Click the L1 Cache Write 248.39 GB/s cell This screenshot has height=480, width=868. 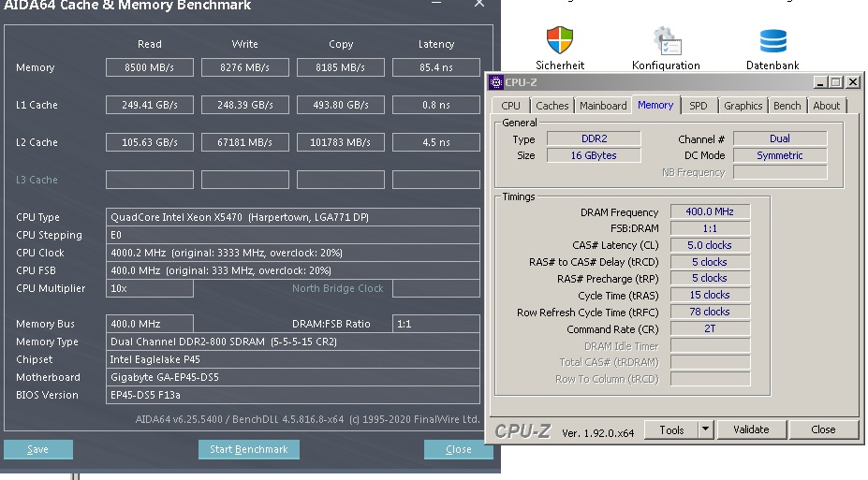(x=244, y=105)
